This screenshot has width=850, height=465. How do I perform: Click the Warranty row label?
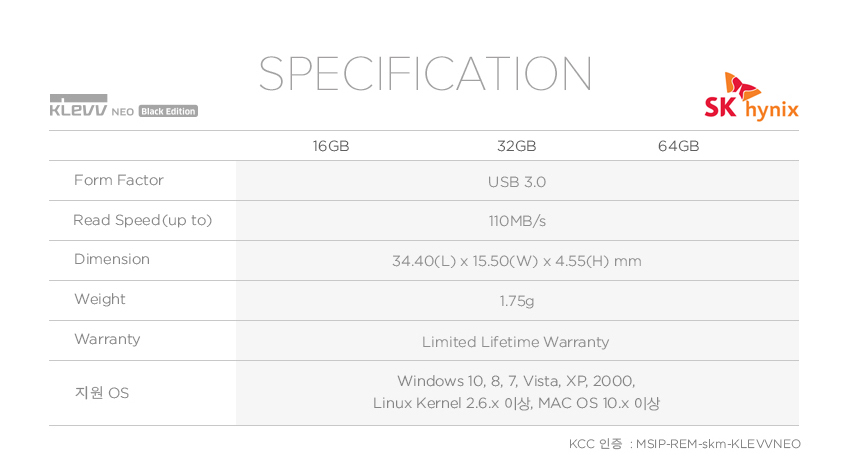click(107, 339)
